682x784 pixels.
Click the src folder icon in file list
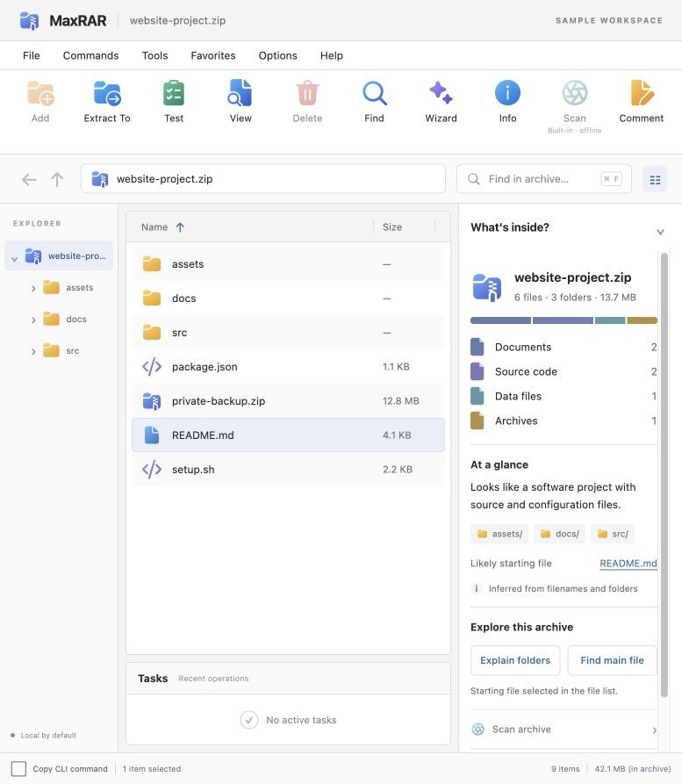(x=152, y=333)
